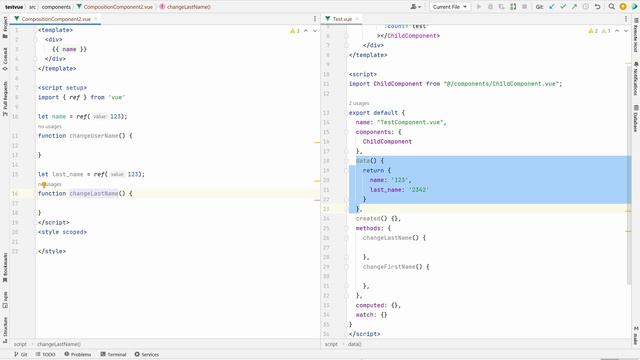The height and width of the screenshot is (360, 640).
Task: Push commits with Git green arrow
Action: tap(574, 7)
